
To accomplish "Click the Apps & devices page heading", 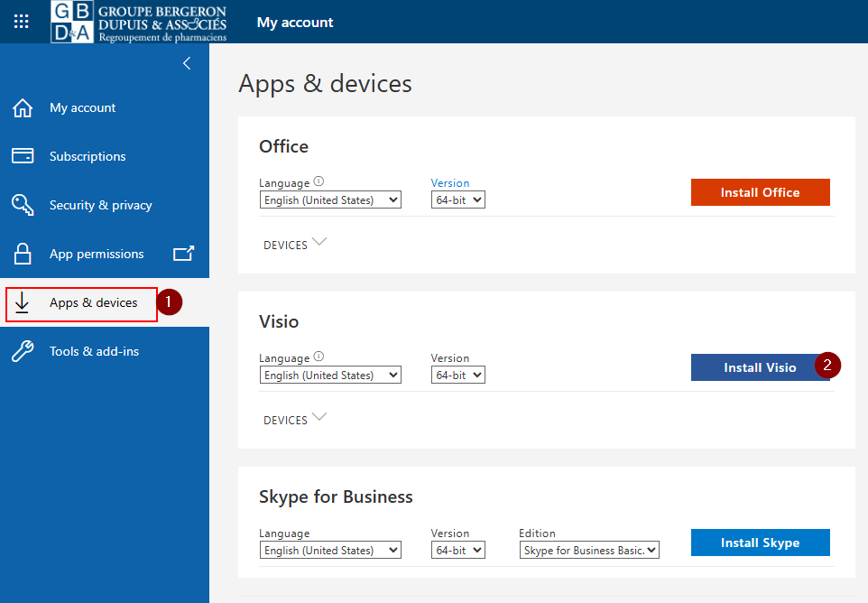I will click(x=326, y=84).
